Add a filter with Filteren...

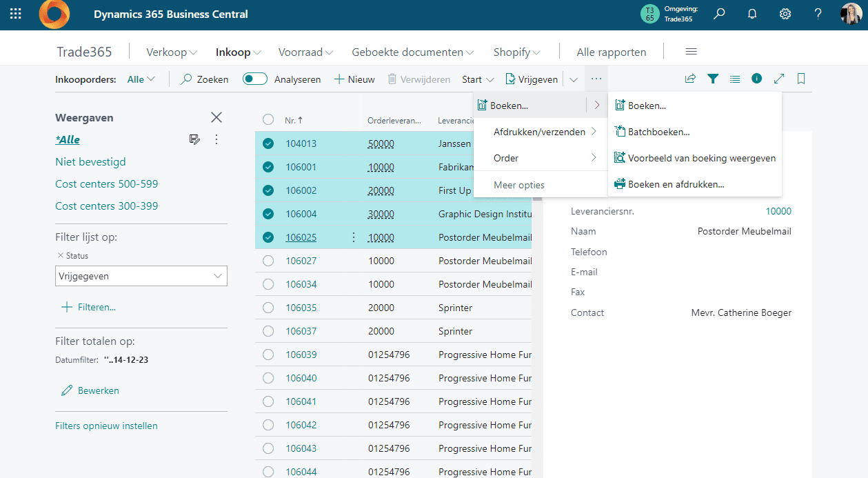88,307
